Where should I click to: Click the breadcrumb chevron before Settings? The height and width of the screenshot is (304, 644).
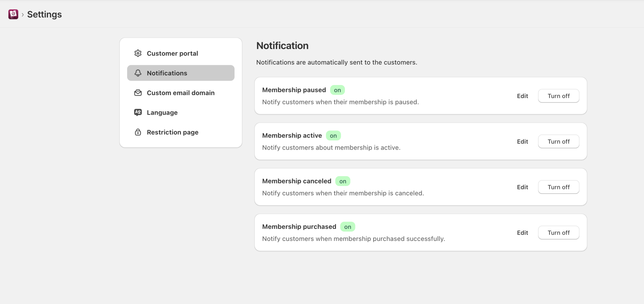[x=23, y=15]
